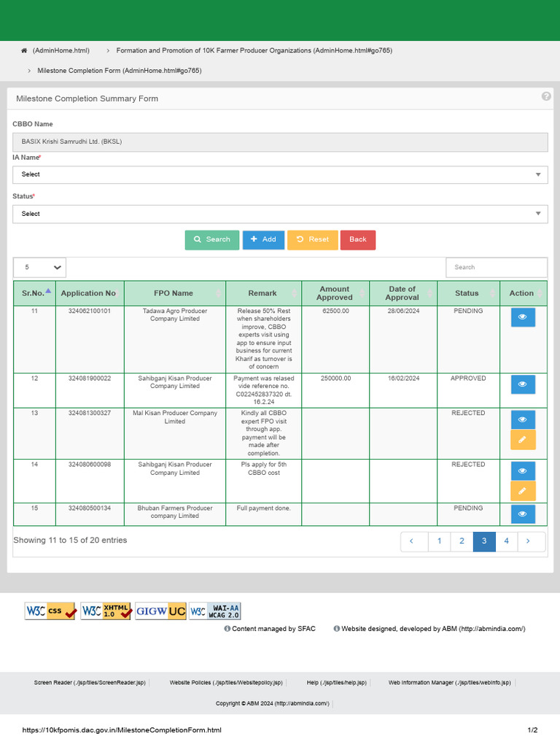Sort table by Sr.No. column
Image resolution: width=560 pixels, height=747 pixels.
tap(35, 293)
